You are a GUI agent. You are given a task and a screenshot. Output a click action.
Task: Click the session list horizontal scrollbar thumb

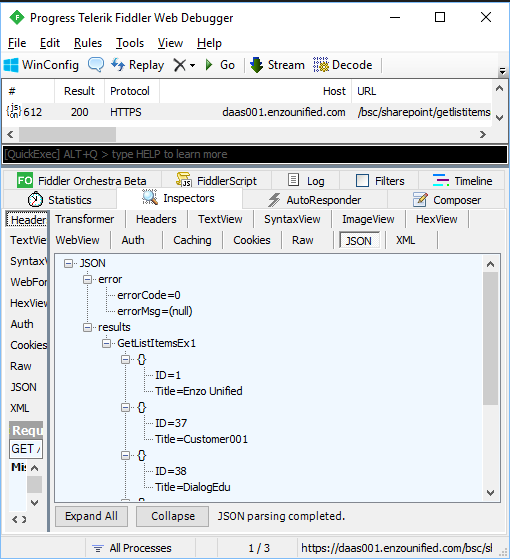[x=67, y=134]
